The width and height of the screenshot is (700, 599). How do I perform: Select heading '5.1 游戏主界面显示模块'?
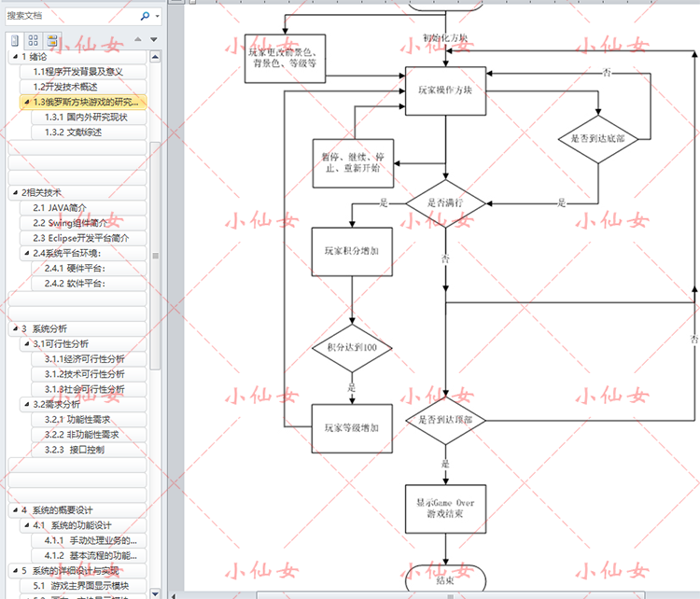(83, 586)
